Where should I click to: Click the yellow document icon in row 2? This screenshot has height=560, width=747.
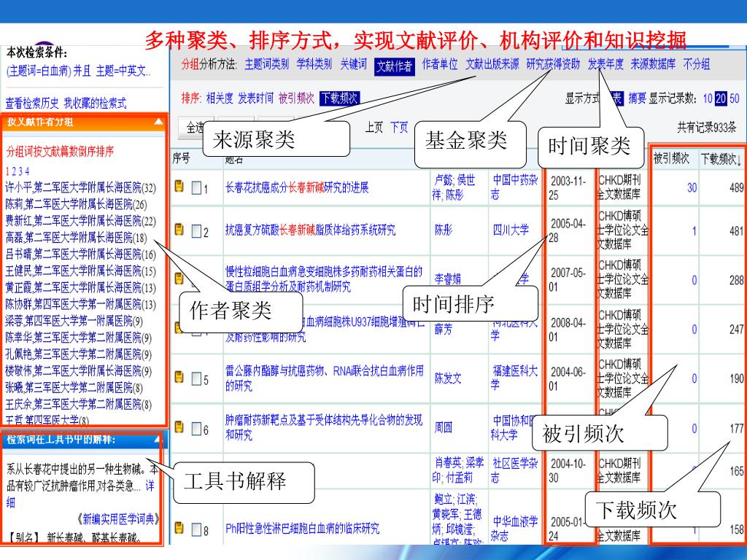(x=179, y=230)
